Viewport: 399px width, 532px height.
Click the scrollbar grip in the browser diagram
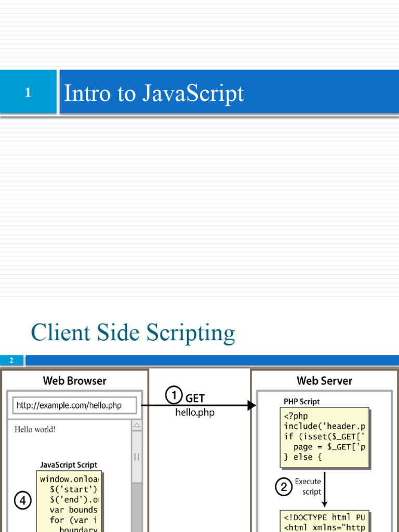137,457
